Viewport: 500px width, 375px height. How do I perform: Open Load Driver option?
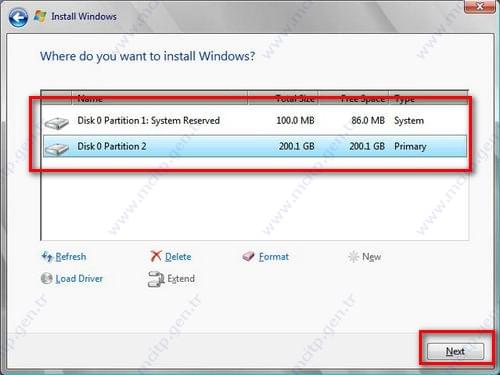(x=79, y=278)
